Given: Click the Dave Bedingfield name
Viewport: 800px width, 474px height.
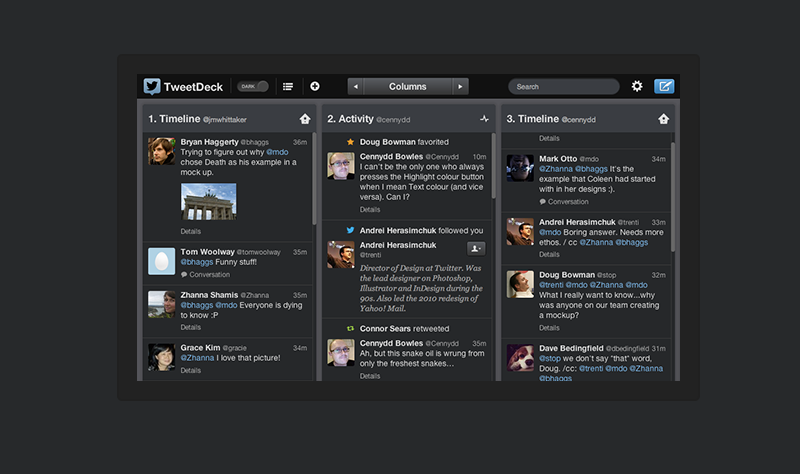Looking at the screenshot, I should pyautogui.click(x=571, y=348).
